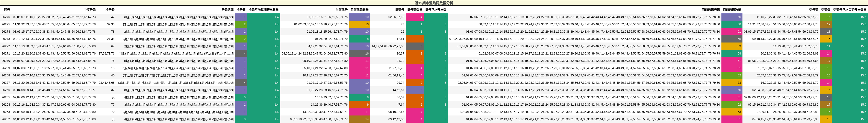Click the 冷号码 column header
Viewport: 868px width, 123px height.
pyautogui.click(x=110, y=10)
